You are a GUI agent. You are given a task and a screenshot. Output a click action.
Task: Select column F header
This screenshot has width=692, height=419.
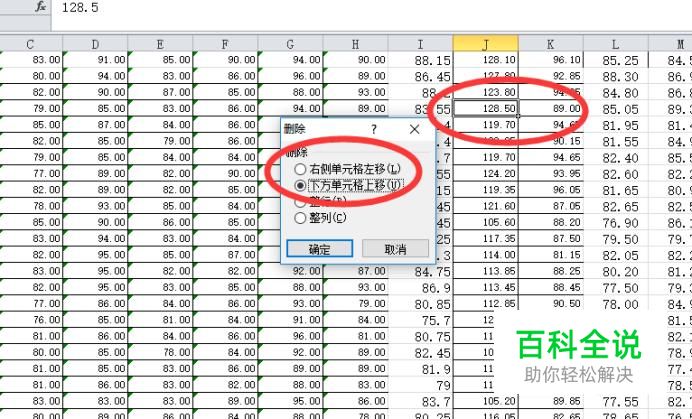click(x=225, y=44)
